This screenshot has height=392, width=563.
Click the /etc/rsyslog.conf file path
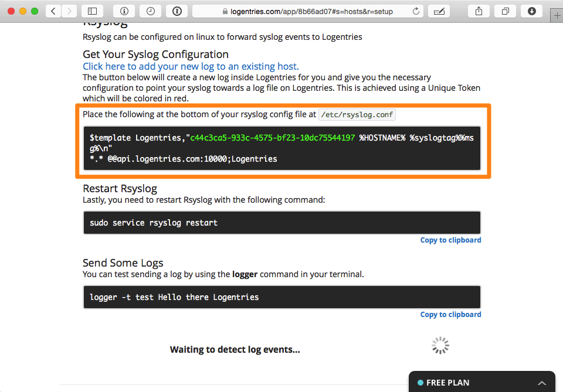[x=357, y=115]
